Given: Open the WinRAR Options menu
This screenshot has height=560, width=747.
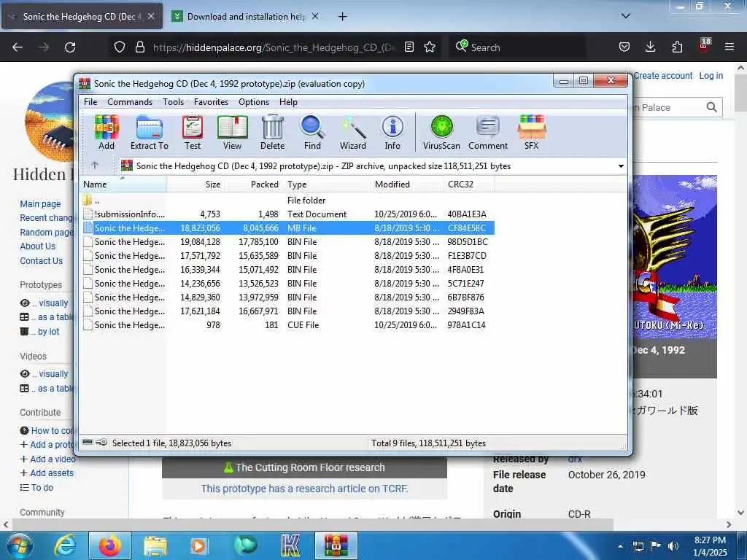Looking at the screenshot, I should click(253, 102).
